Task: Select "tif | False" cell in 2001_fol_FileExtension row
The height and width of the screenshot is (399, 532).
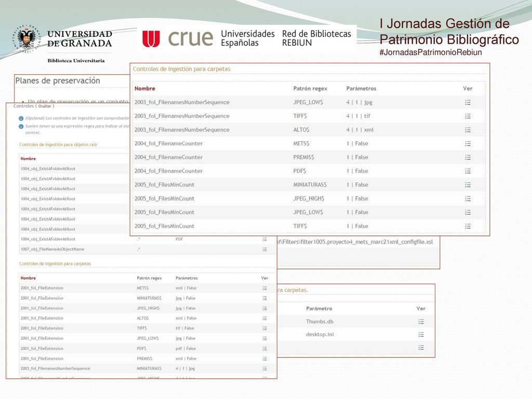Action: [x=184, y=328]
